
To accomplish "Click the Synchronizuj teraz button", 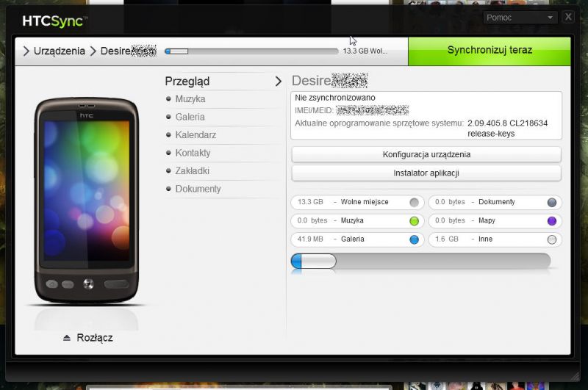I will coord(490,51).
